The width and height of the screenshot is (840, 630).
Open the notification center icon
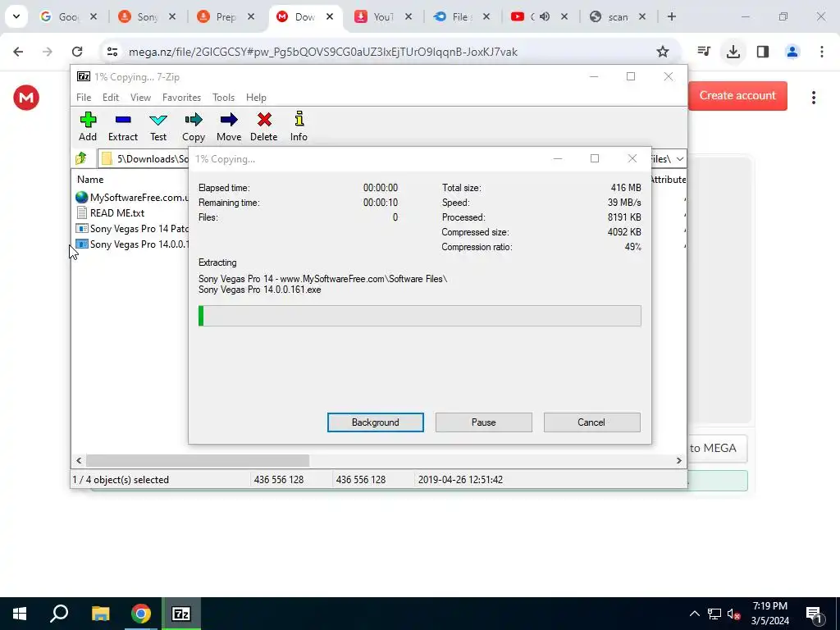(x=815, y=614)
